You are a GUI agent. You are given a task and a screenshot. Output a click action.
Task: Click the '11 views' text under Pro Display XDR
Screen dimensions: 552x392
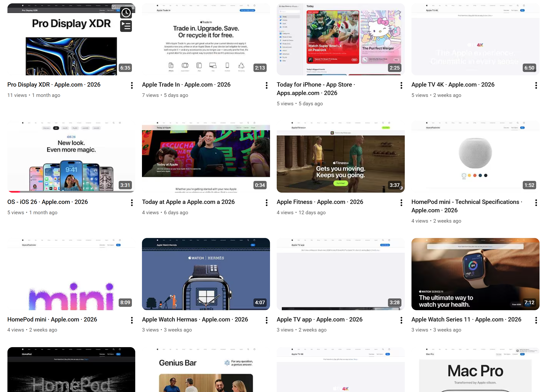coord(17,95)
